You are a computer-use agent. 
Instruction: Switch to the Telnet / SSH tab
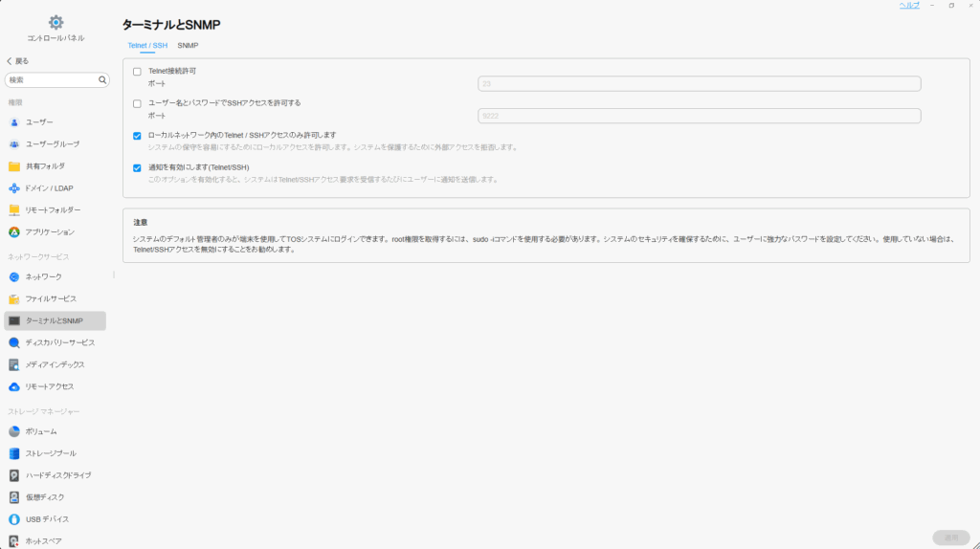click(147, 46)
